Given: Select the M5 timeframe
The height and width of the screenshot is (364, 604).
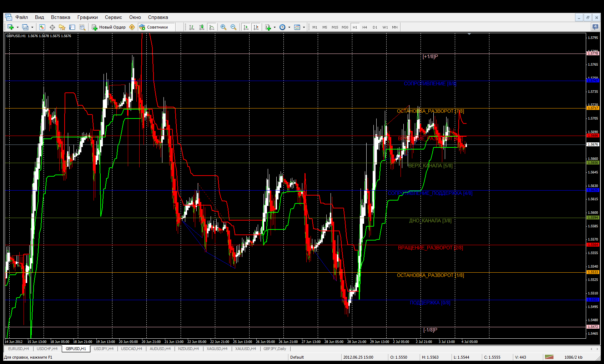Looking at the screenshot, I should point(325,27).
